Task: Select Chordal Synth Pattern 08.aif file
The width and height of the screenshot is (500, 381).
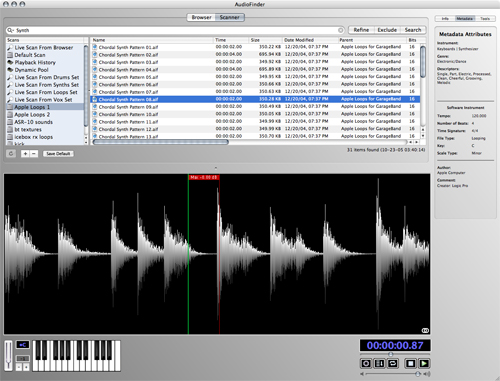Action: pos(255,99)
